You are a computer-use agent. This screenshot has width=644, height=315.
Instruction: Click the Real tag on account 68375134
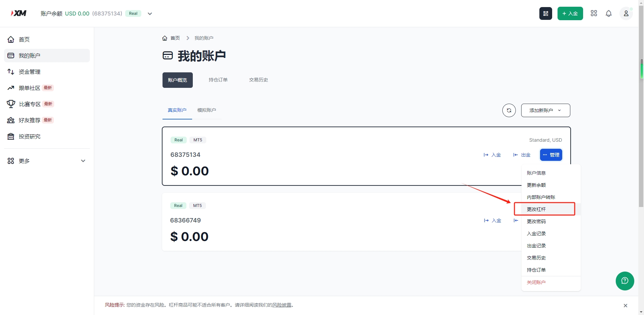pos(179,140)
